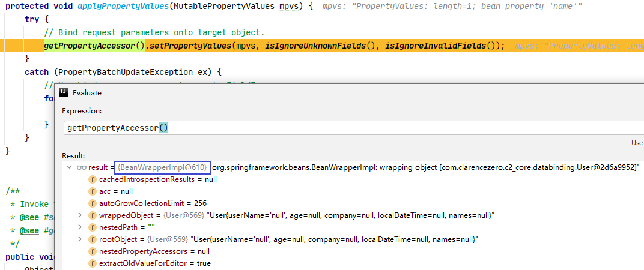
Task: Expand the wrappedObject field node
Action: (80, 215)
